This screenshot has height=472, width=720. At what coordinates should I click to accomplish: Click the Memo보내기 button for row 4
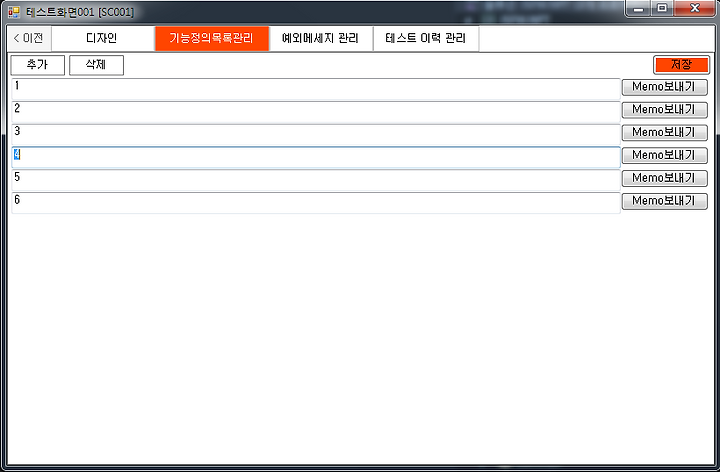(x=664, y=155)
